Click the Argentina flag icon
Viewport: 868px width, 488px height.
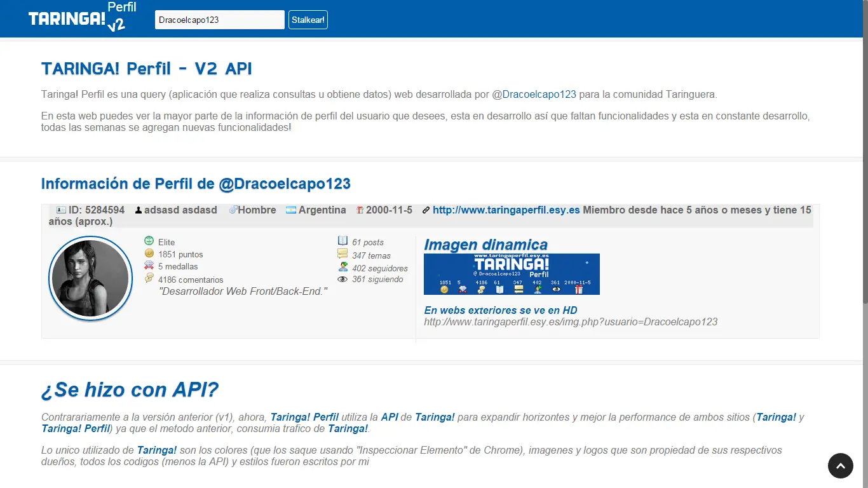tap(291, 210)
